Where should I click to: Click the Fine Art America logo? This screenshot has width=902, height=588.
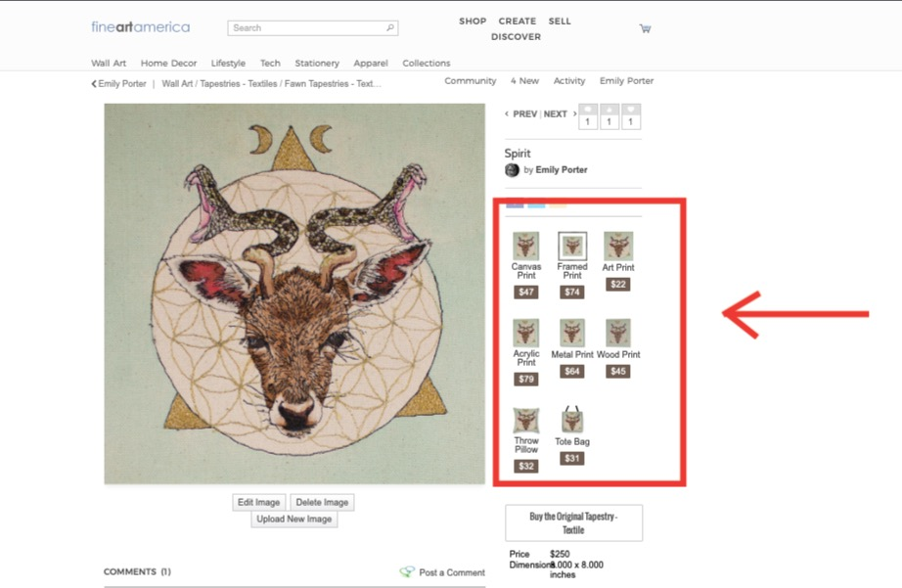(x=140, y=27)
